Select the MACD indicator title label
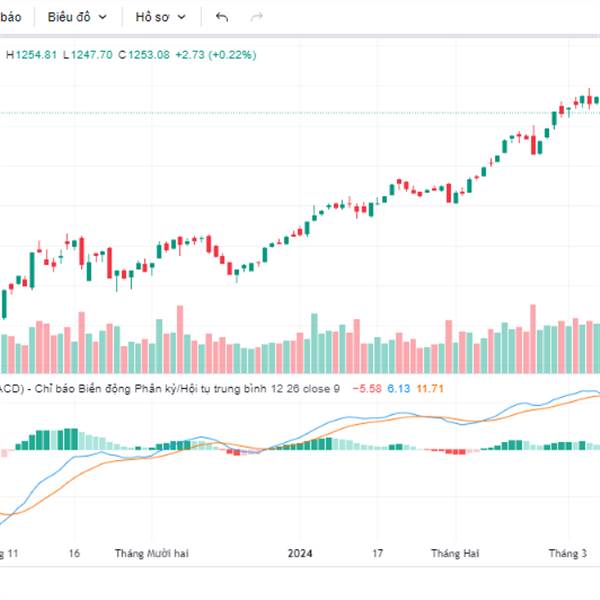This screenshot has width=600, height=600. coord(170,389)
